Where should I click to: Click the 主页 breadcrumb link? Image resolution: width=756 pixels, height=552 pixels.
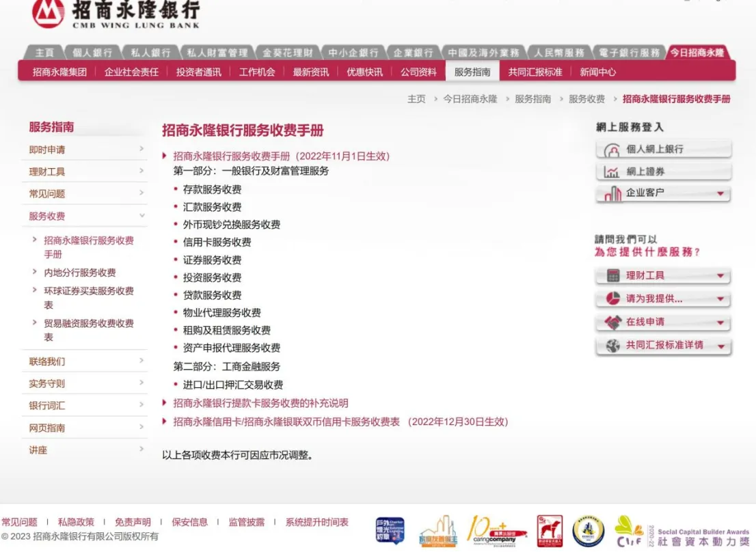[416, 99]
